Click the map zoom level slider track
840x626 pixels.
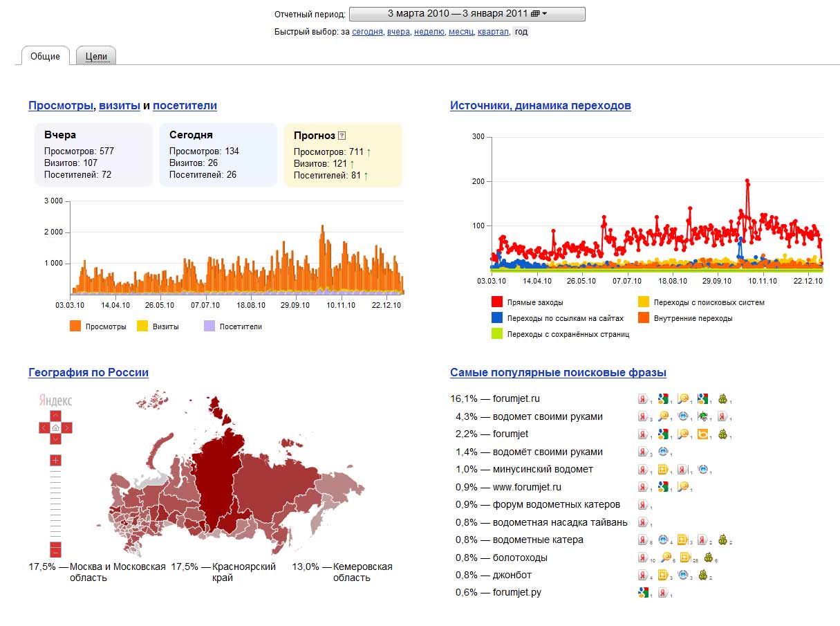click(x=55, y=505)
